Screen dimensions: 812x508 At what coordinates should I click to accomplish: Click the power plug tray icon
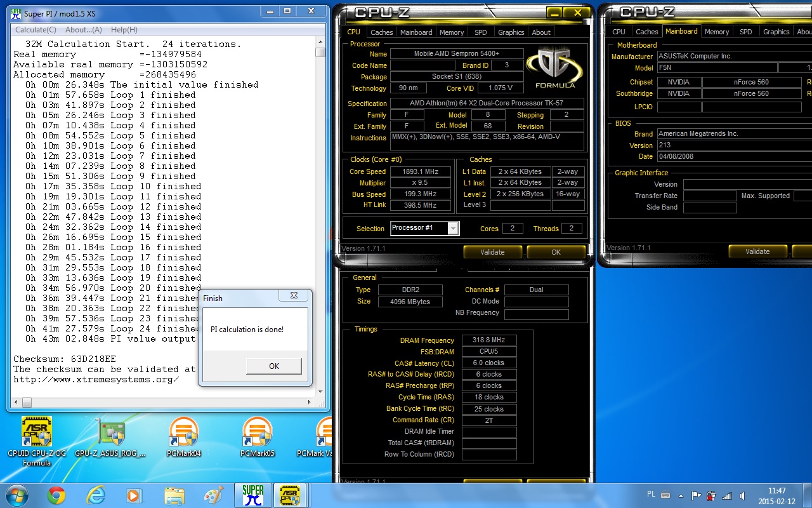pyautogui.click(x=712, y=496)
